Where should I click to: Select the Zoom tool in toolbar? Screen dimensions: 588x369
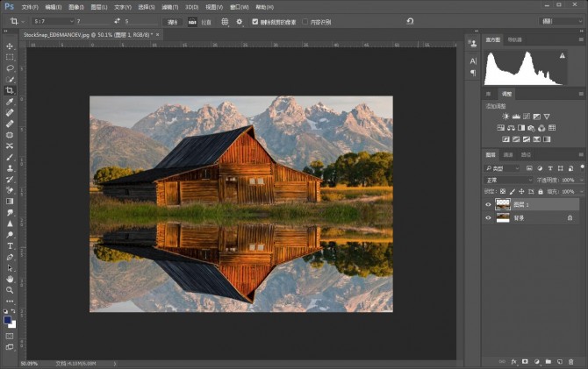(10, 290)
